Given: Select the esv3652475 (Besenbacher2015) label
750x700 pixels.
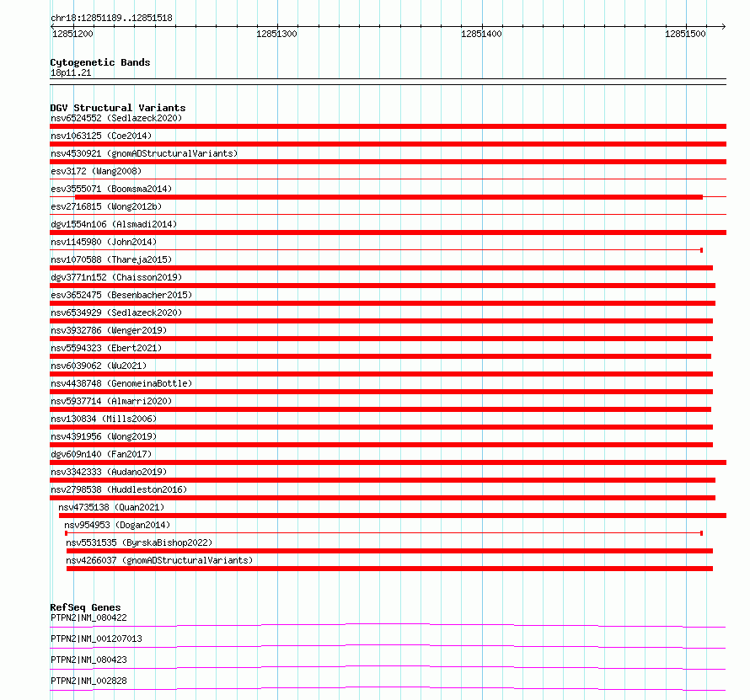Looking at the screenshot, I should coord(121,295).
